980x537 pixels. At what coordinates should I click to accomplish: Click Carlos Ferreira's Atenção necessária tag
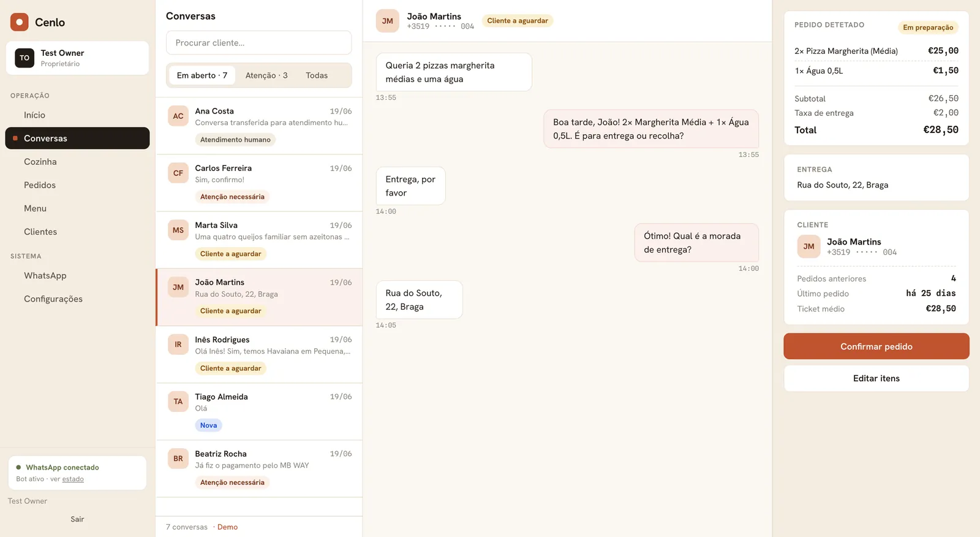click(232, 197)
